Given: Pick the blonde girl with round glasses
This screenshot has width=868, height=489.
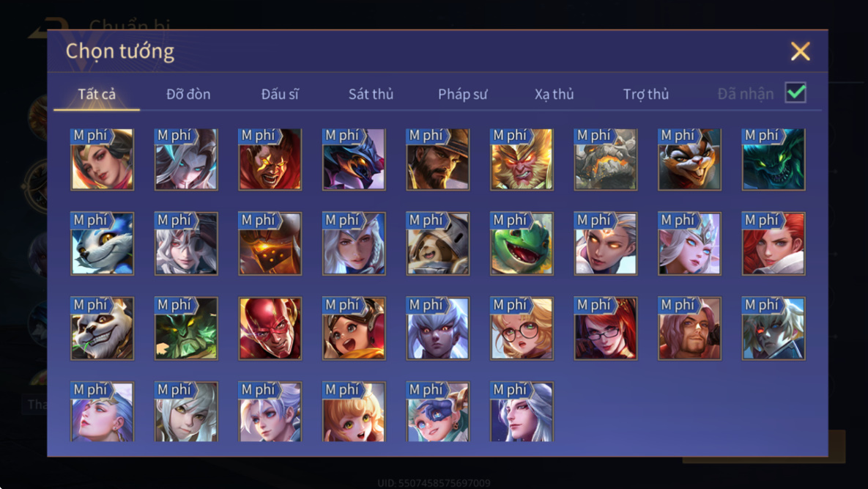Looking at the screenshot, I should pyautogui.click(x=522, y=328).
